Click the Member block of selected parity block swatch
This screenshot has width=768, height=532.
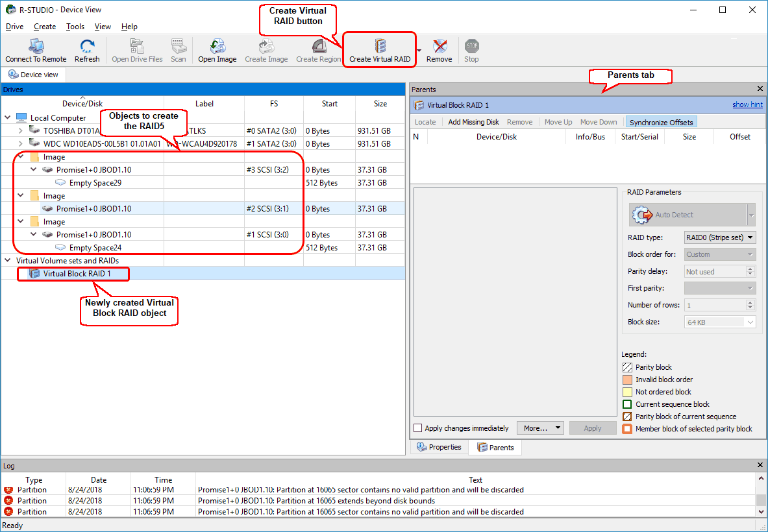click(627, 429)
